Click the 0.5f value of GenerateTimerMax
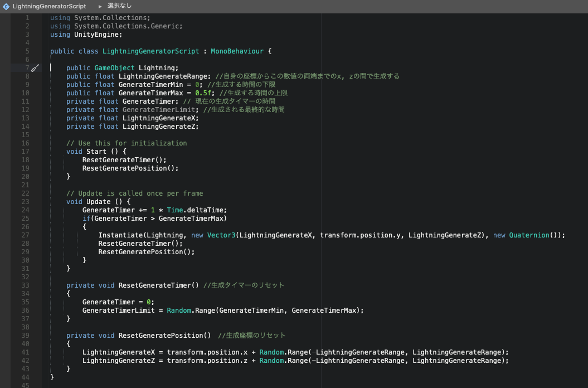Viewport: 588px width, 388px height. [203, 93]
